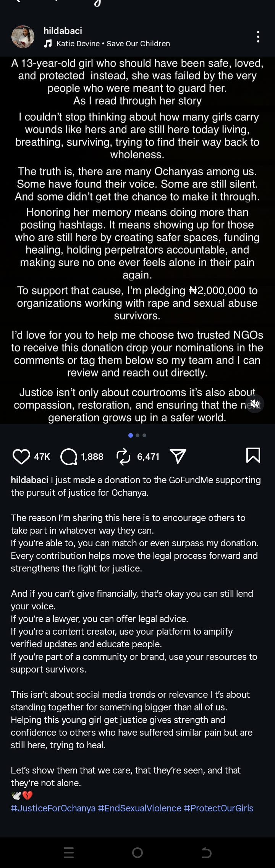This screenshot has height=868, width=275.
Task: Save the post with the bookmark icon
Action: (253, 456)
